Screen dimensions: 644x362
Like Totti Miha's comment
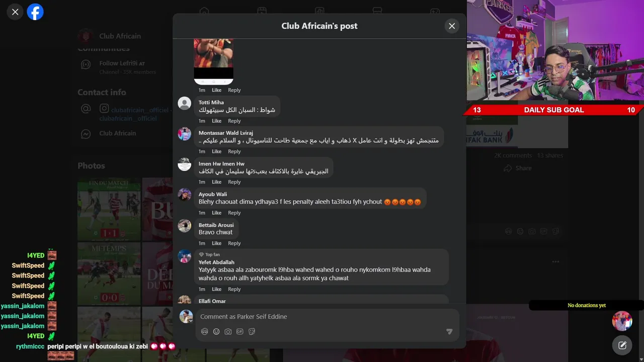[216, 121]
